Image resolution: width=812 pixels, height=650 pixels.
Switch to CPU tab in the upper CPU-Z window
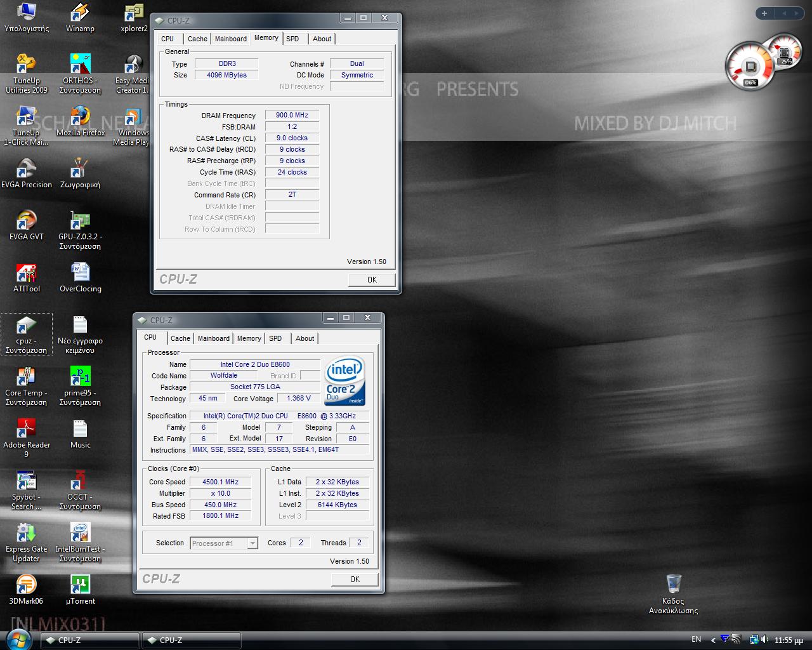(167, 39)
